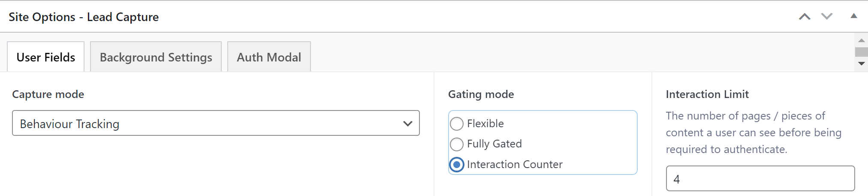
Task: Select the Interaction Counter radio button
Action: 457,164
